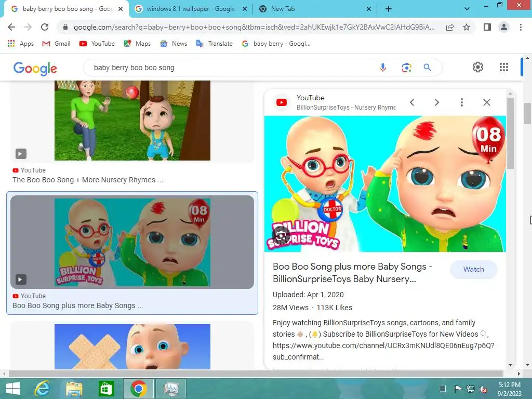Open File Explorer from taskbar
The height and width of the screenshot is (399, 532).
[x=74, y=389]
